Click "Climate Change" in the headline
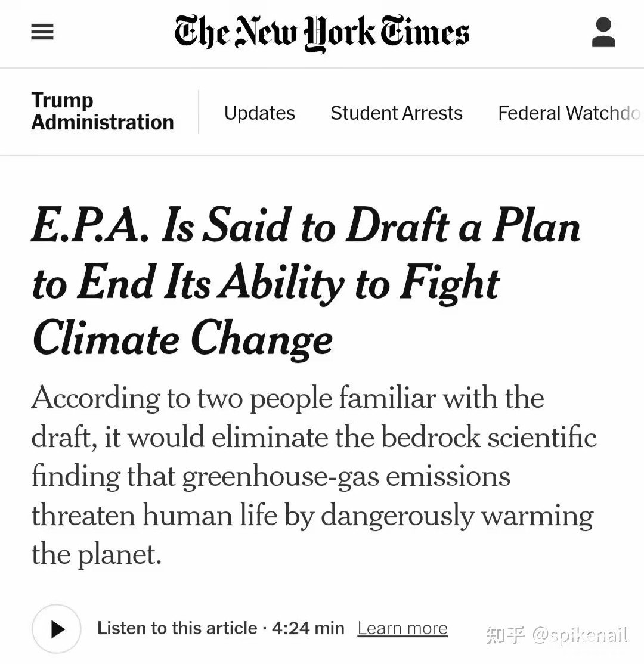 pos(182,339)
